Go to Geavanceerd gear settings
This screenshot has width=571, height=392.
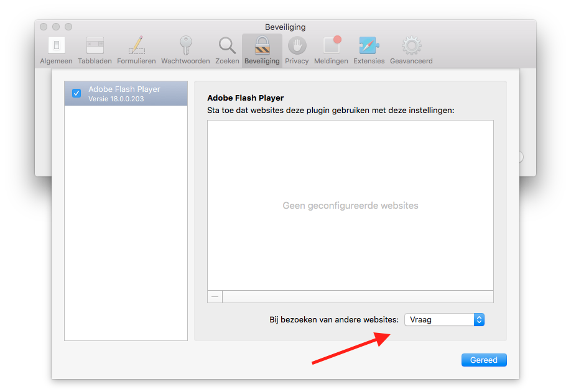[411, 50]
